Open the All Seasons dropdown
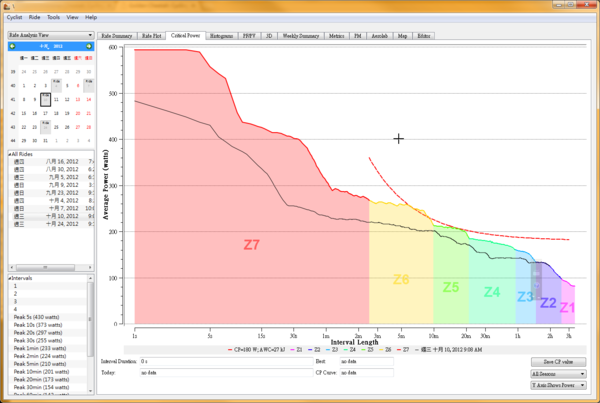 click(x=558, y=372)
